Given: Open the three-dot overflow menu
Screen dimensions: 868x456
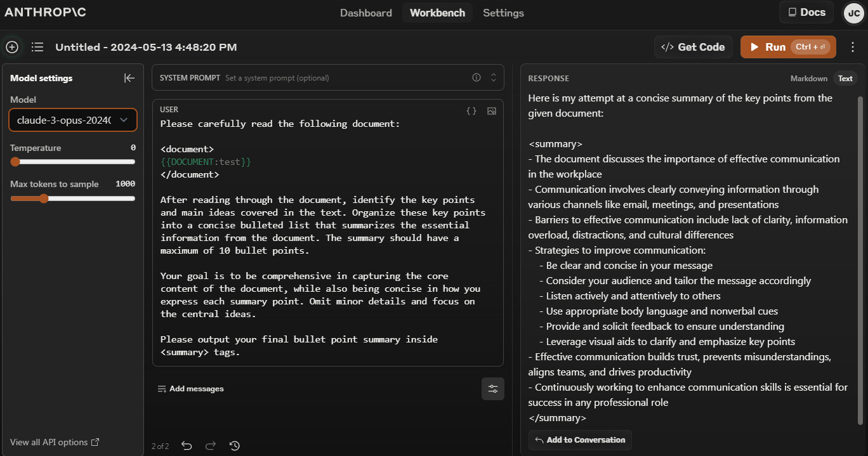Looking at the screenshot, I should pos(853,46).
